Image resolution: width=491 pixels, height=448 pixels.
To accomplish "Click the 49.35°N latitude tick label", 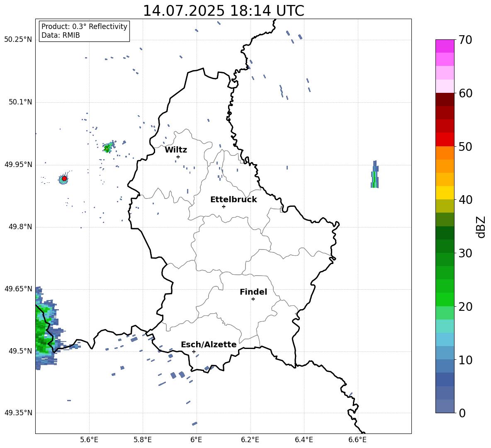I will (x=18, y=413).
